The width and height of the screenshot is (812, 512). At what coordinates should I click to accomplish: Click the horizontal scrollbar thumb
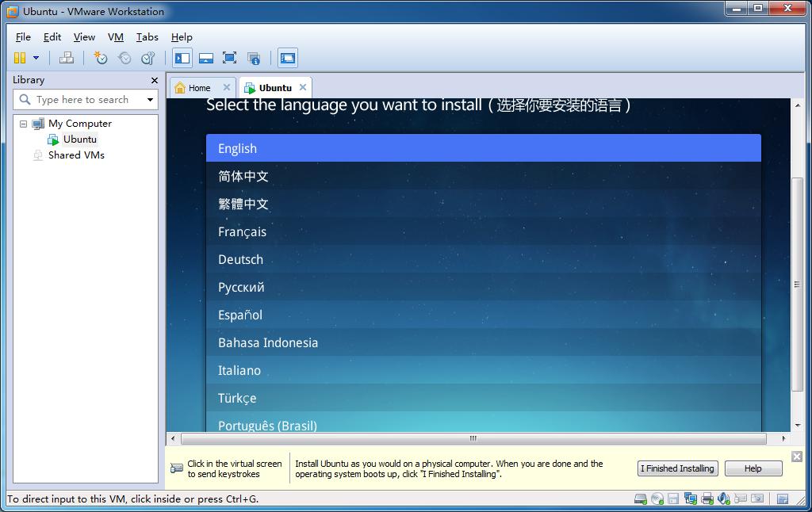473,438
